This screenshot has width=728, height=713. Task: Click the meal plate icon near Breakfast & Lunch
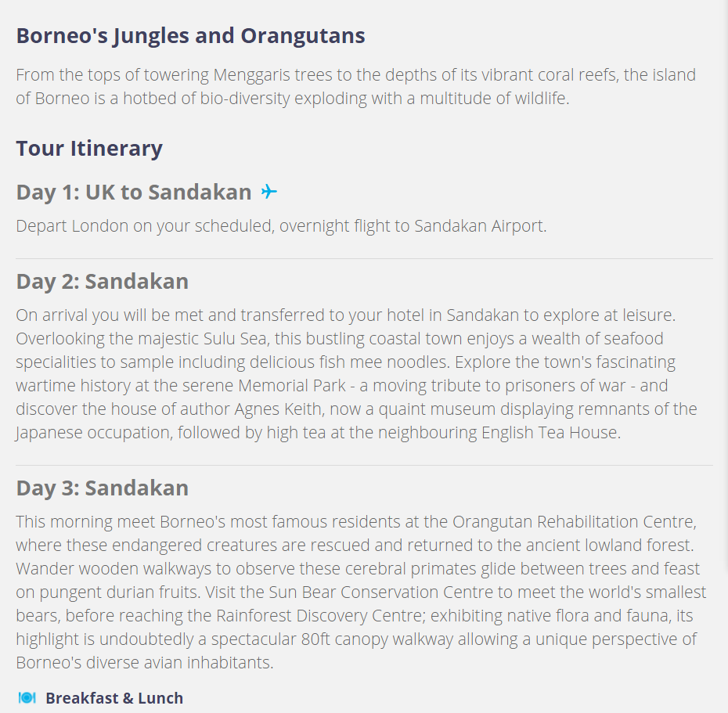coord(27,697)
